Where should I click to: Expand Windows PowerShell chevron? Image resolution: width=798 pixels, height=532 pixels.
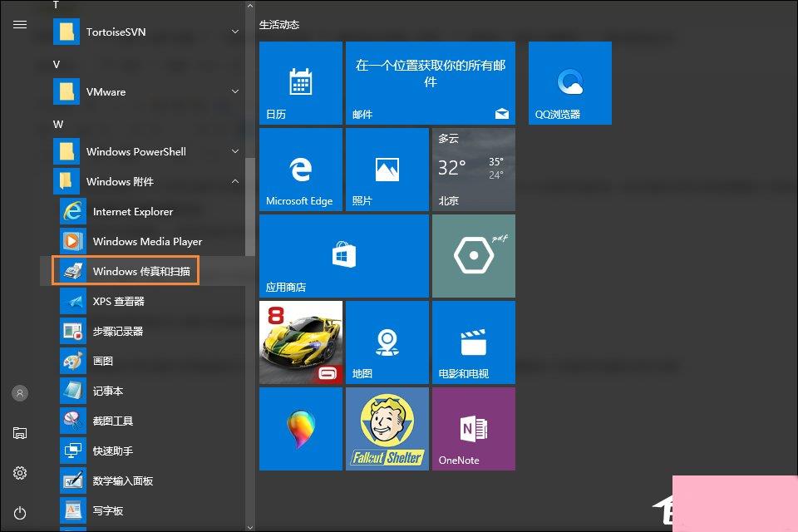pos(235,151)
